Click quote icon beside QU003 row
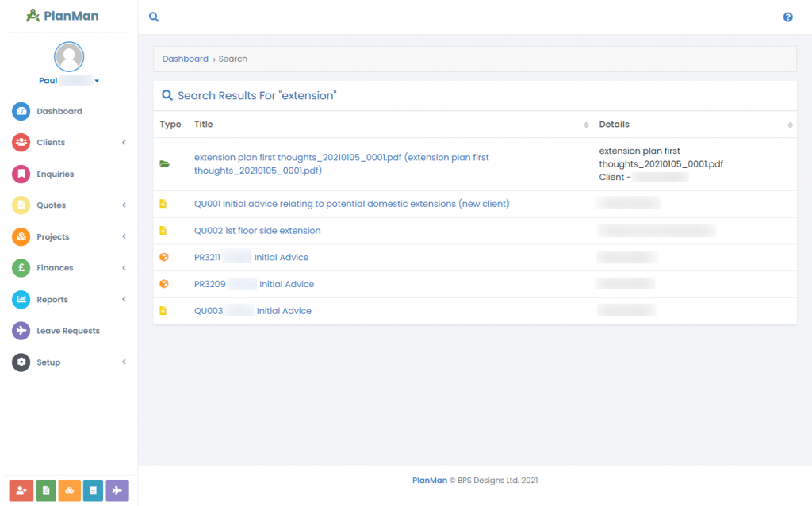Screen dimensions: 812x506 point(163,311)
